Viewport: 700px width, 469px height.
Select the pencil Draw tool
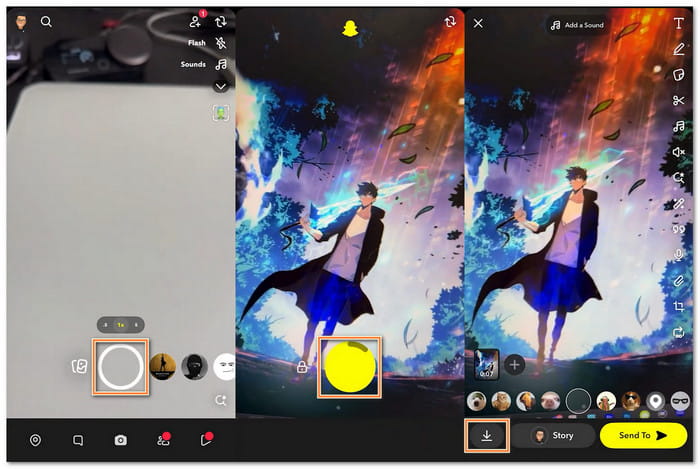tap(679, 49)
